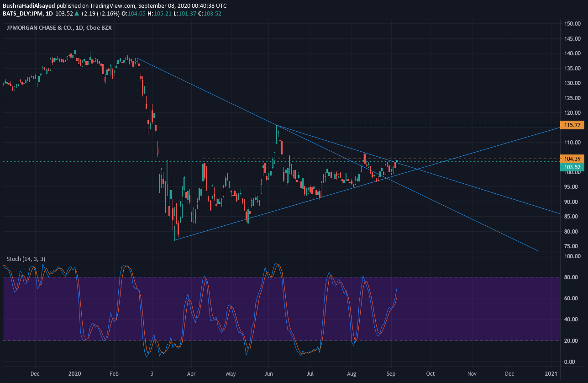This screenshot has width=588, height=383.
Task: Click the 90.00 price axis label
Action: pyautogui.click(x=572, y=202)
